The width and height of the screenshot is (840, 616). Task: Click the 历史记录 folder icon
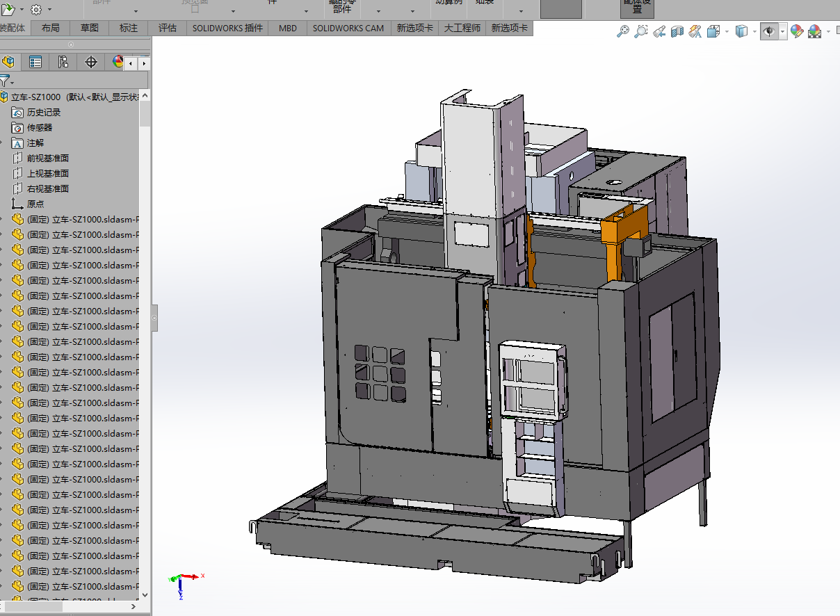[17, 112]
